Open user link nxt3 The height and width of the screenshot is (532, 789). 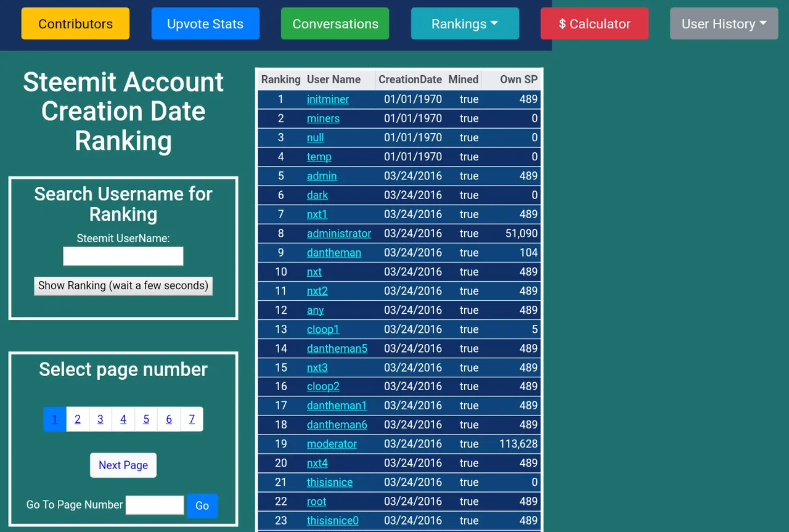coord(317,367)
